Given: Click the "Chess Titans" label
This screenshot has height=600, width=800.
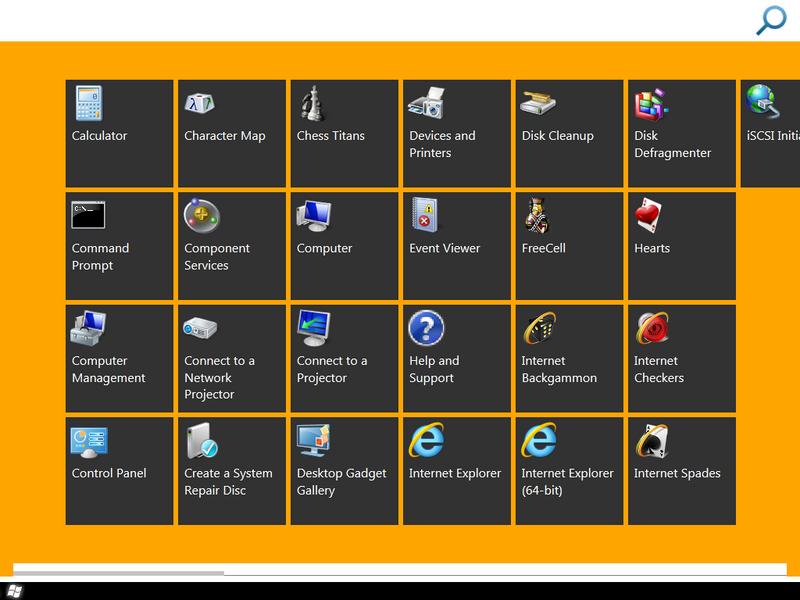Looking at the screenshot, I should 331,136.
